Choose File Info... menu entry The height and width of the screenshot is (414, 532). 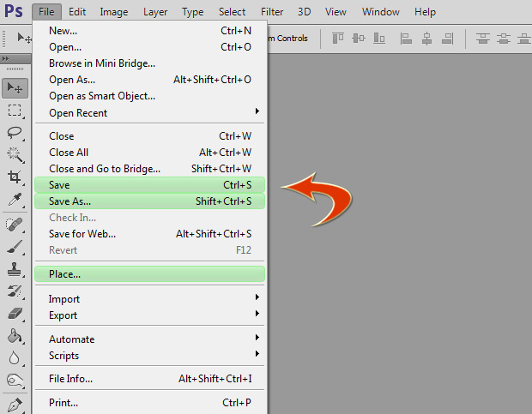[x=149, y=379]
